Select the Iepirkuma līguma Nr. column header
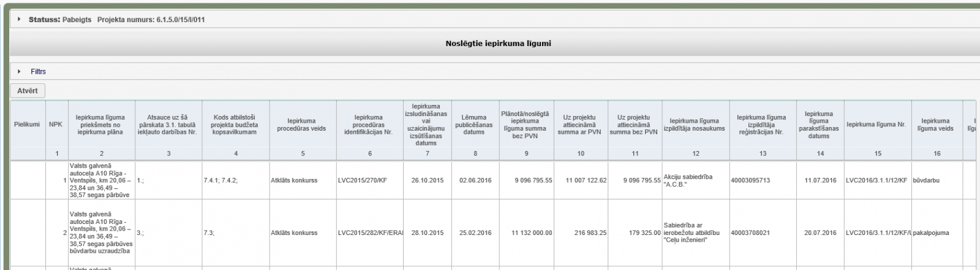This screenshot has width=980, height=270. (x=876, y=125)
